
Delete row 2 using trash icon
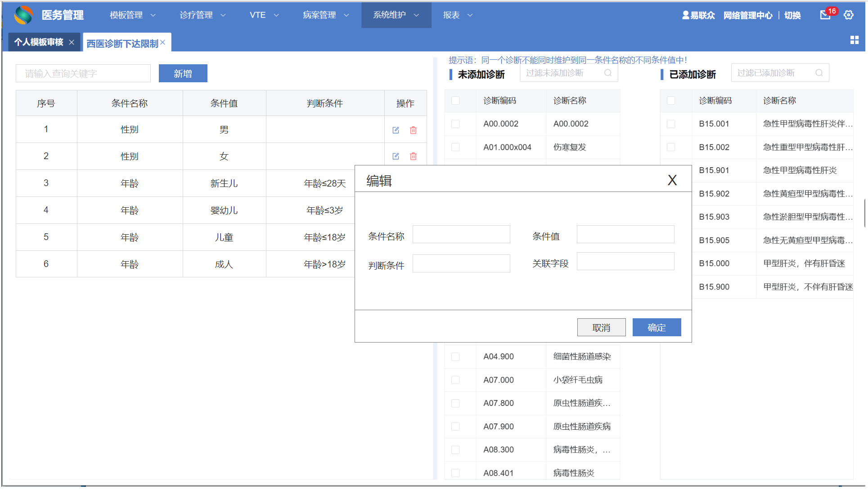[413, 156]
